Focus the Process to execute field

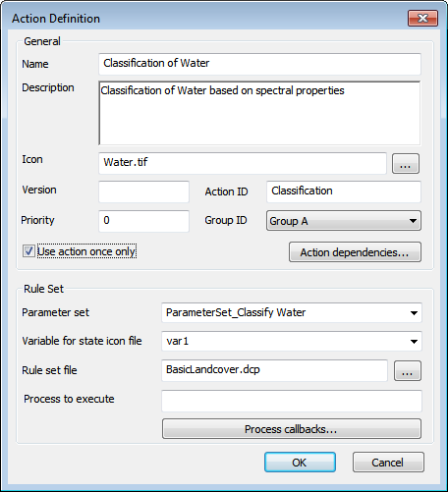292,401
